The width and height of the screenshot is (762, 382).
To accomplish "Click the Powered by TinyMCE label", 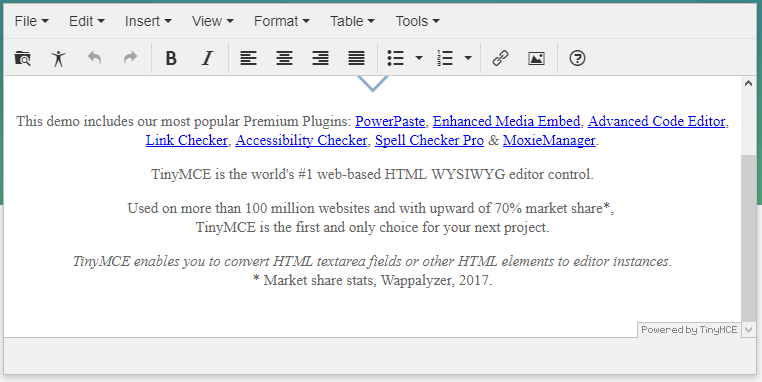I will 689,330.
